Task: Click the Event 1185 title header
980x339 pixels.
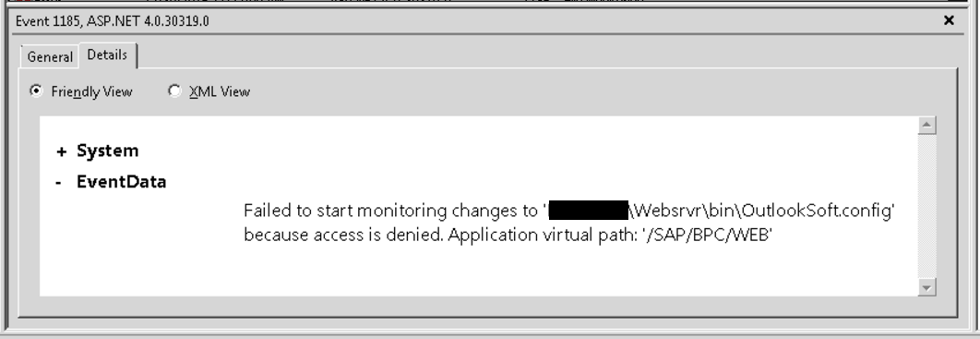Action: (112, 21)
